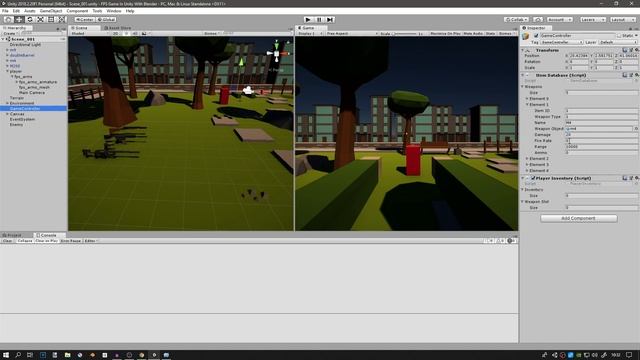Image resolution: width=640 pixels, height=360 pixels.
Task: Open the File menu
Action: [x=5, y=11]
